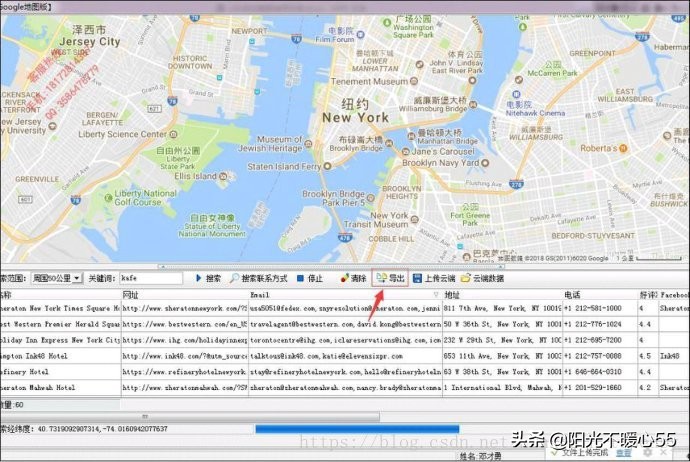
Task: Open the Email column filter arrow
Action: pyautogui.click(x=436, y=294)
